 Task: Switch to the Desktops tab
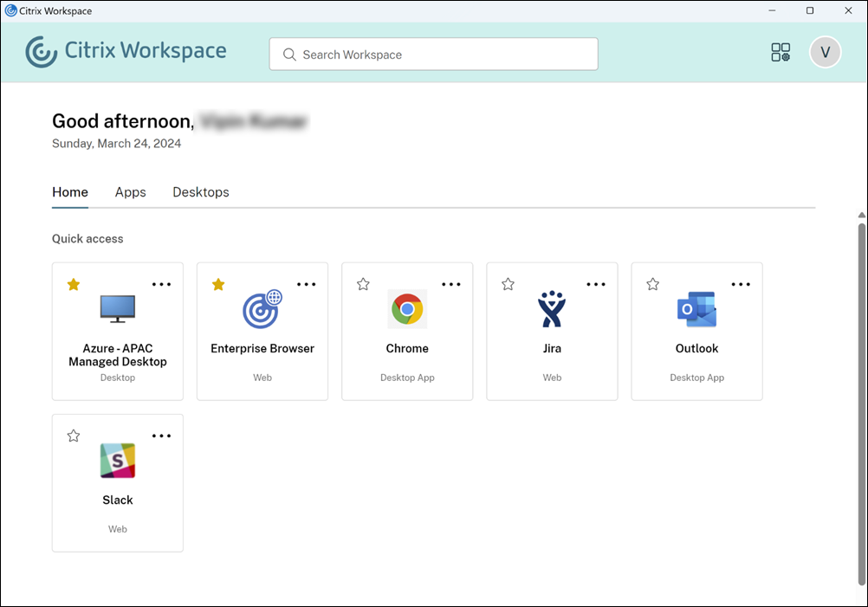pos(201,192)
